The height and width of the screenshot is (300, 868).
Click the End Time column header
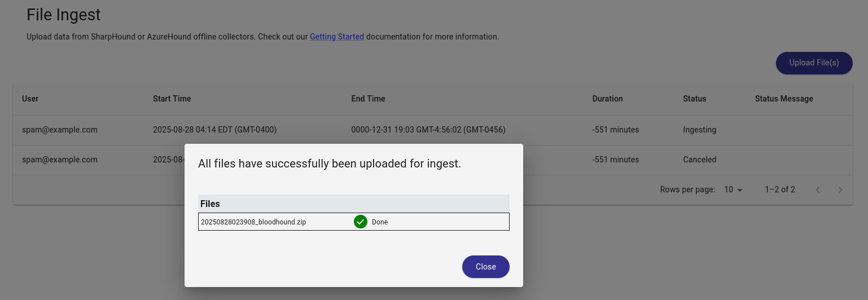tap(368, 99)
